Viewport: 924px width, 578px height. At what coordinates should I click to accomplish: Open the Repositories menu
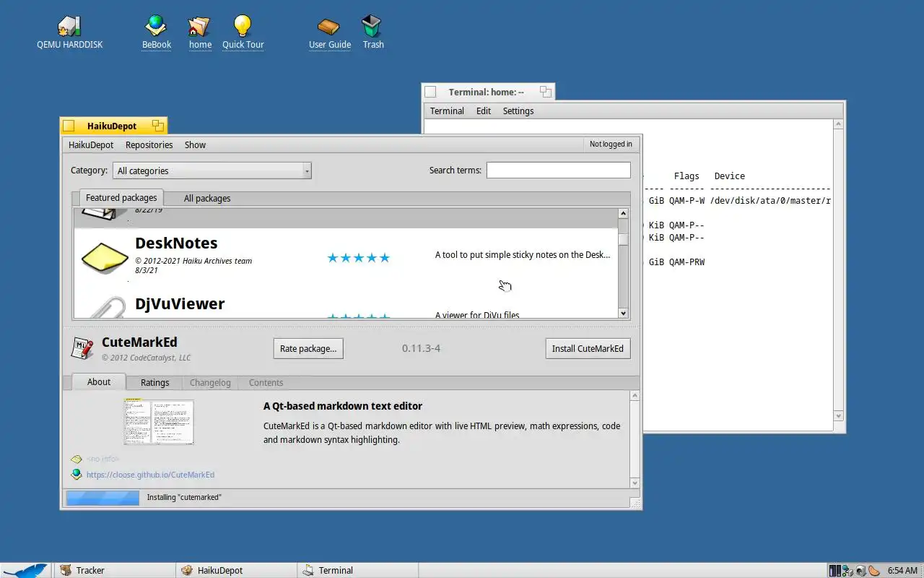point(149,144)
